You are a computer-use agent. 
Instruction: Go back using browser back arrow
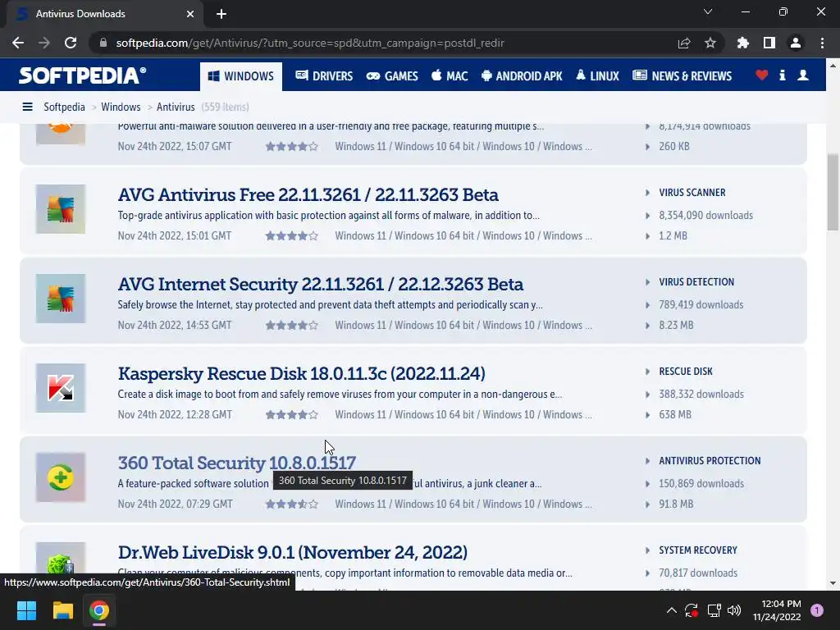tap(18, 43)
